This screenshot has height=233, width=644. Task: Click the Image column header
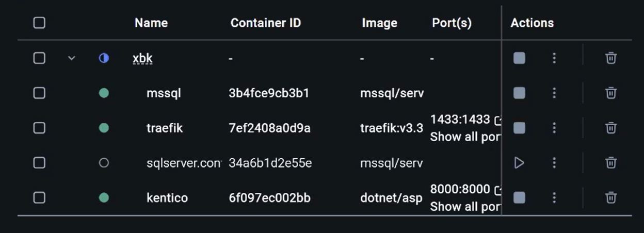pyautogui.click(x=379, y=23)
